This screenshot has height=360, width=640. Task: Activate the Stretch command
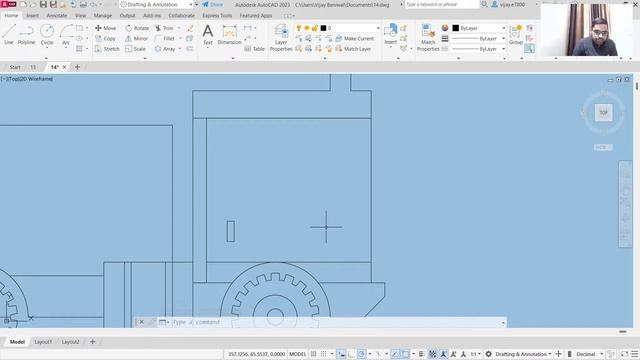point(107,49)
